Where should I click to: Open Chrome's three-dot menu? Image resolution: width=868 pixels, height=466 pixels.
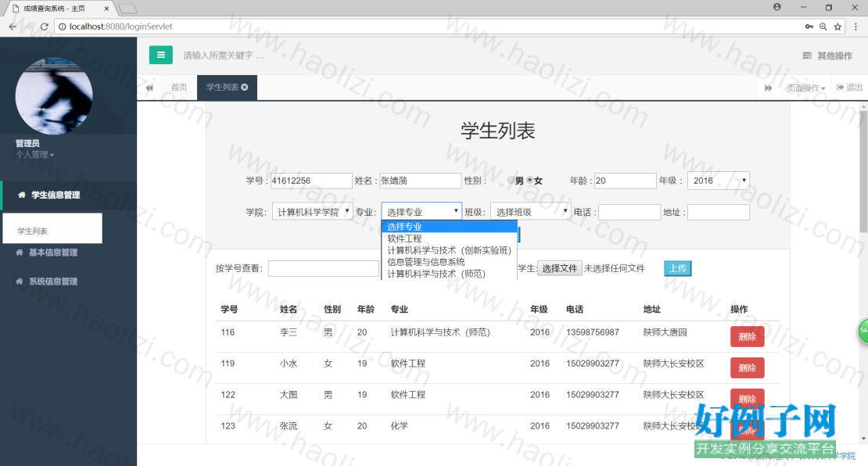click(x=855, y=27)
